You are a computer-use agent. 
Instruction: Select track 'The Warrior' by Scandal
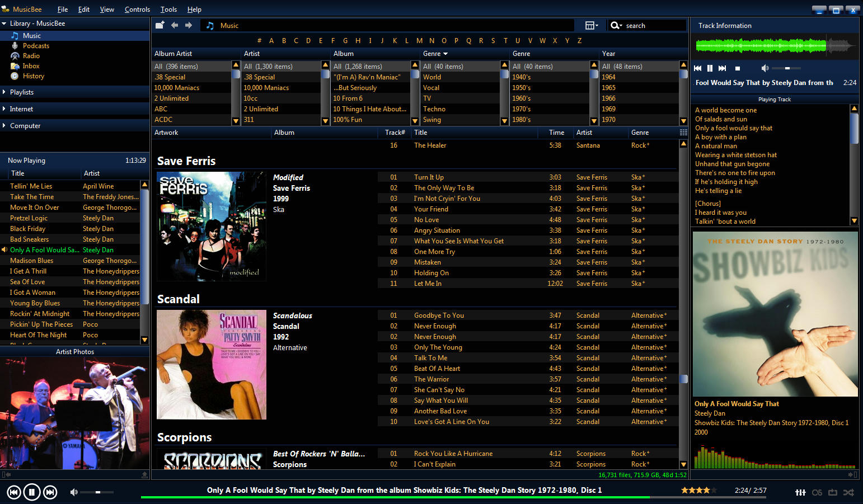(x=431, y=379)
